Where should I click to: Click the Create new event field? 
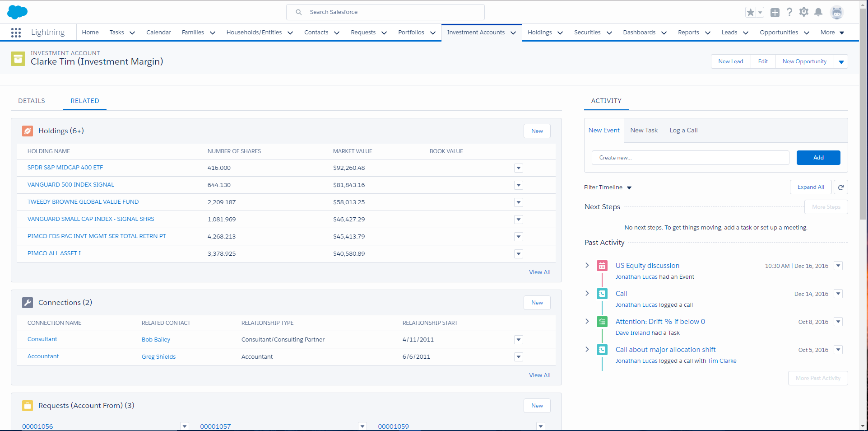[x=690, y=158]
